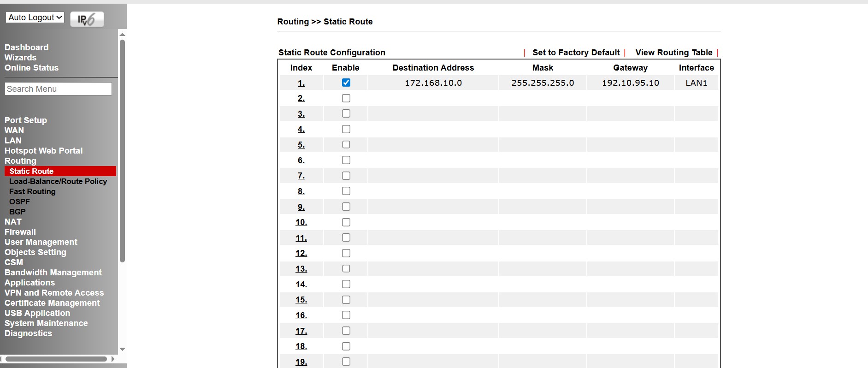Click sidebar scroll down arrow

click(x=122, y=349)
